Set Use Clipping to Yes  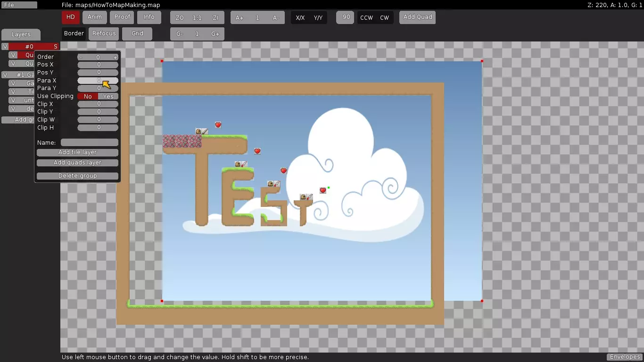[x=108, y=96]
